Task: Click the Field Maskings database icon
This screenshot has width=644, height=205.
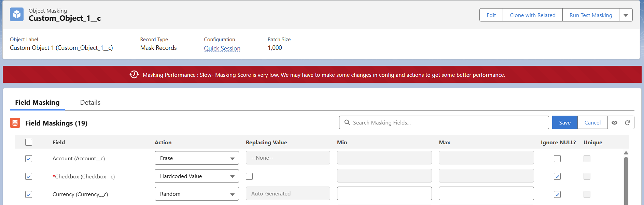Action: (x=15, y=123)
